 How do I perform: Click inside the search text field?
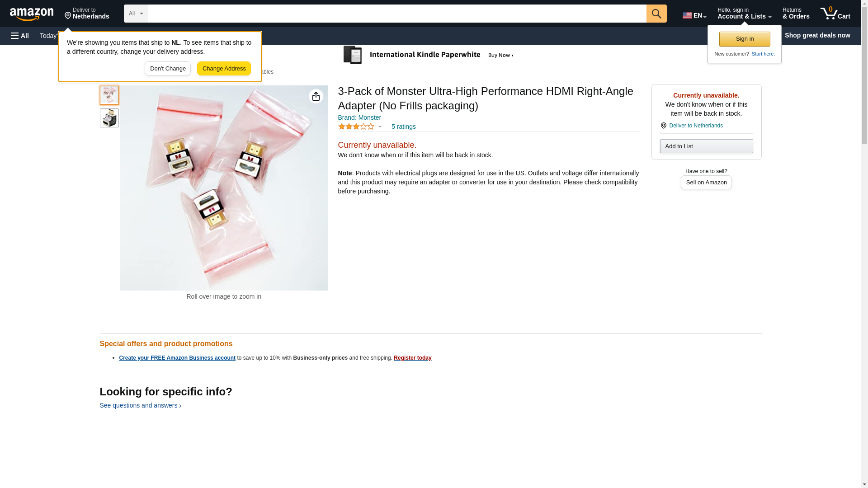(x=396, y=14)
